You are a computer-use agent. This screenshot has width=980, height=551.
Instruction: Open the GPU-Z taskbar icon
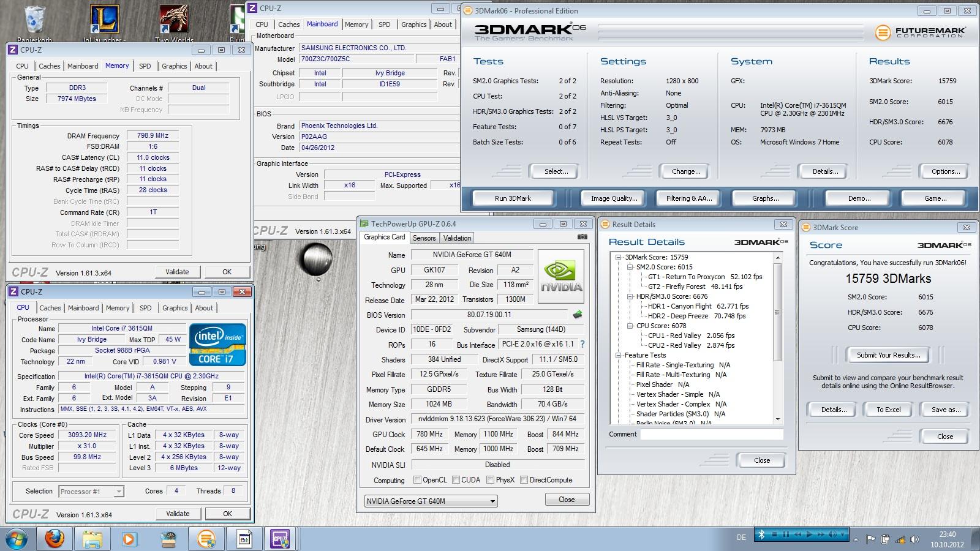click(243, 539)
